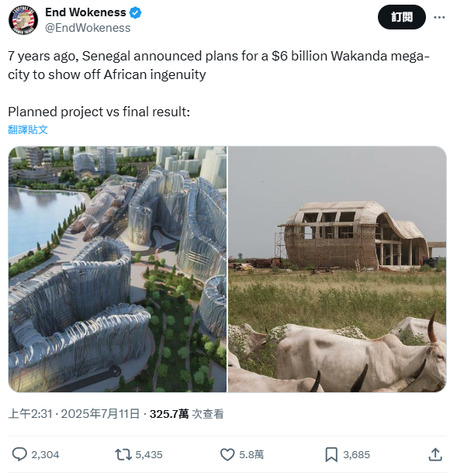Click the repost arrows icon
This screenshot has height=476, width=450.
click(x=123, y=454)
